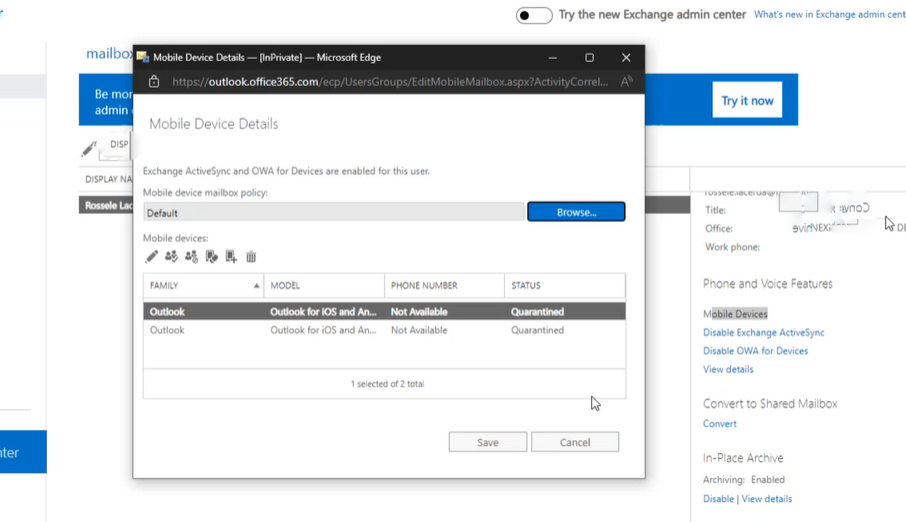Click the Default mailbox policy field
This screenshot has width=906, height=522.
coord(334,212)
